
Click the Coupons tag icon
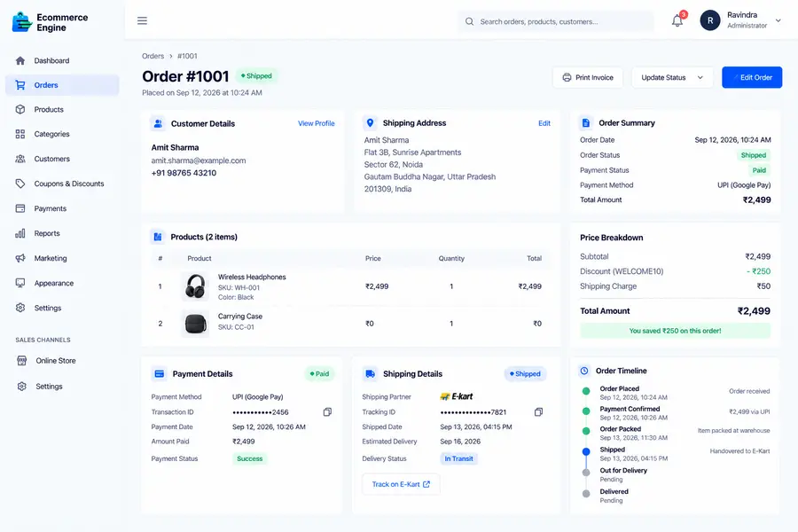[20, 184]
